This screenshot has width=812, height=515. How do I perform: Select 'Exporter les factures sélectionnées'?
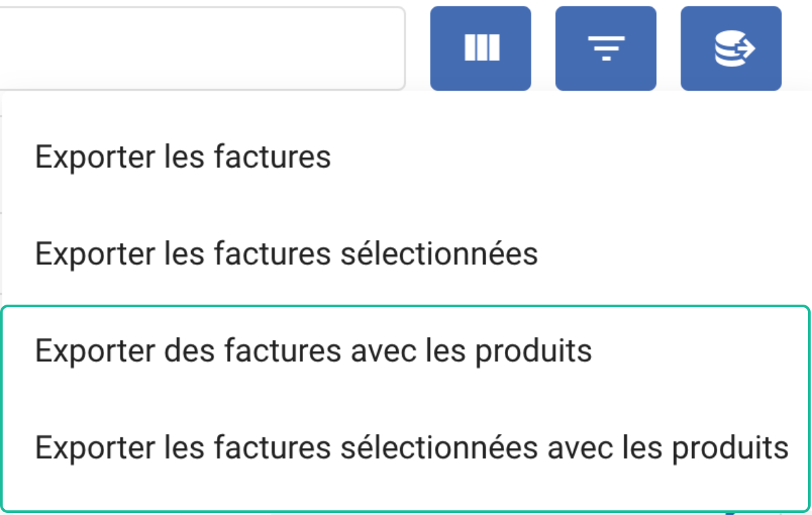click(x=287, y=254)
